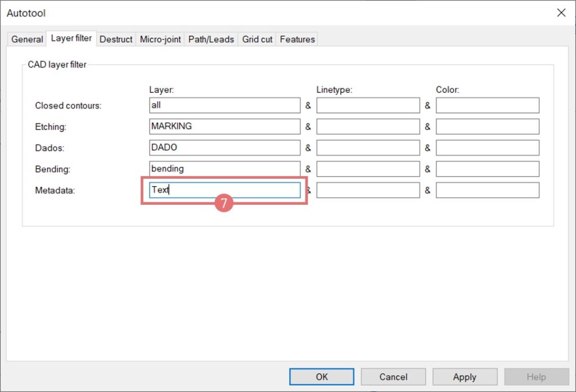576x392 pixels.
Task: Select the Bending Layer input field
Action: [x=224, y=169]
